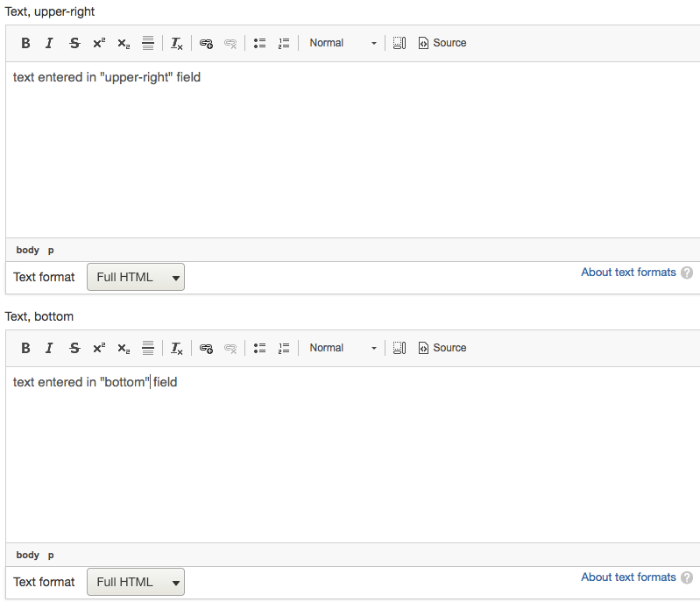700x602 pixels.
Task: Toggle Show Blocks in bottom editor
Action: (x=399, y=348)
